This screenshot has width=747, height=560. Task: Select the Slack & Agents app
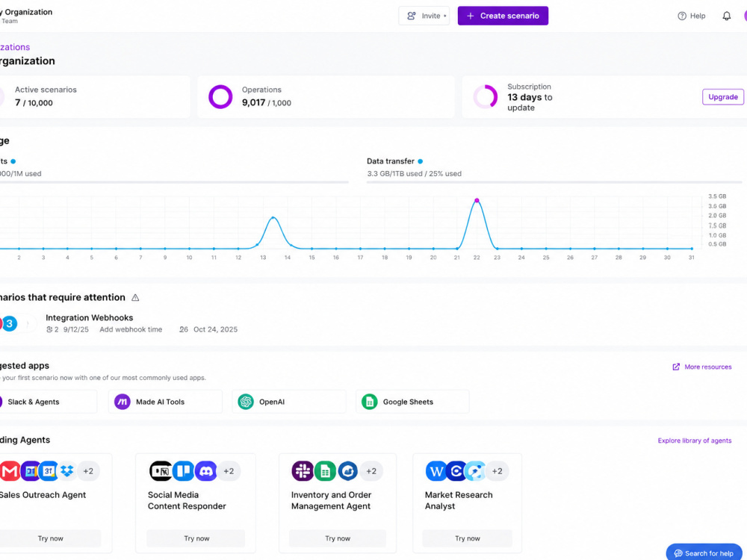point(48,402)
